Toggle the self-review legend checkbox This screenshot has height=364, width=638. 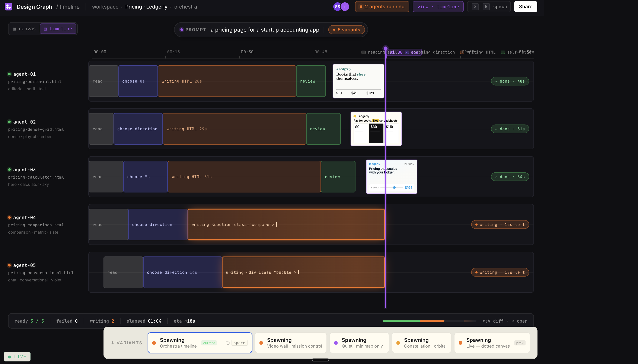(x=503, y=52)
